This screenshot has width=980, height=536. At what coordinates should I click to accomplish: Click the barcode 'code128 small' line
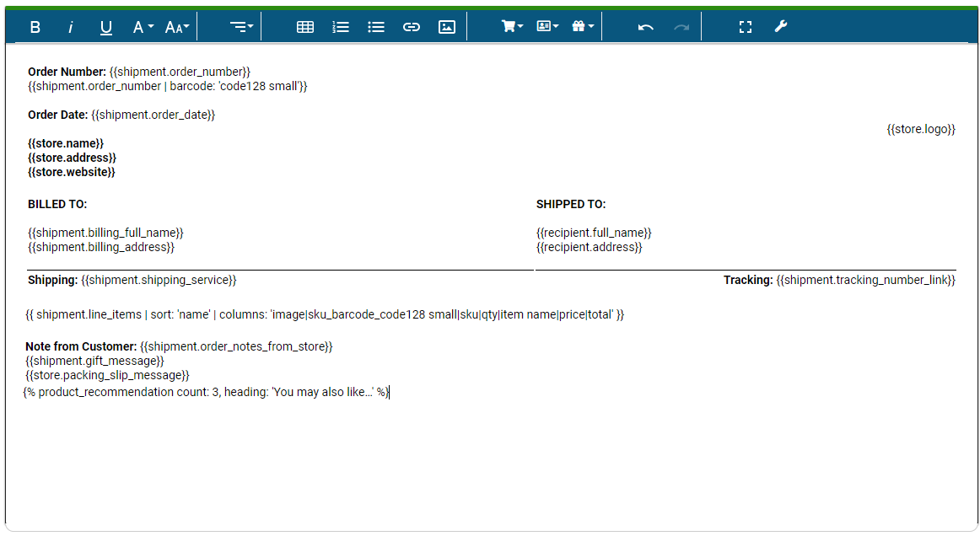coord(168,86)
